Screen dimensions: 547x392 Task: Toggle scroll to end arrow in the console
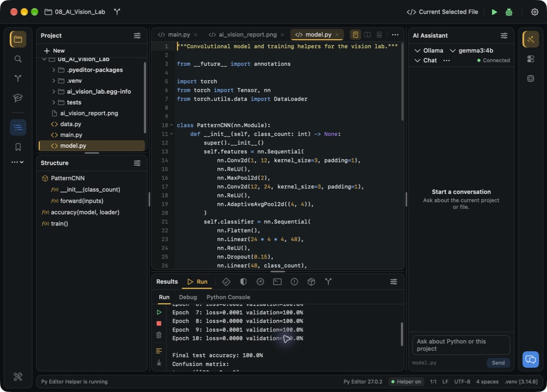pos(159,363)
